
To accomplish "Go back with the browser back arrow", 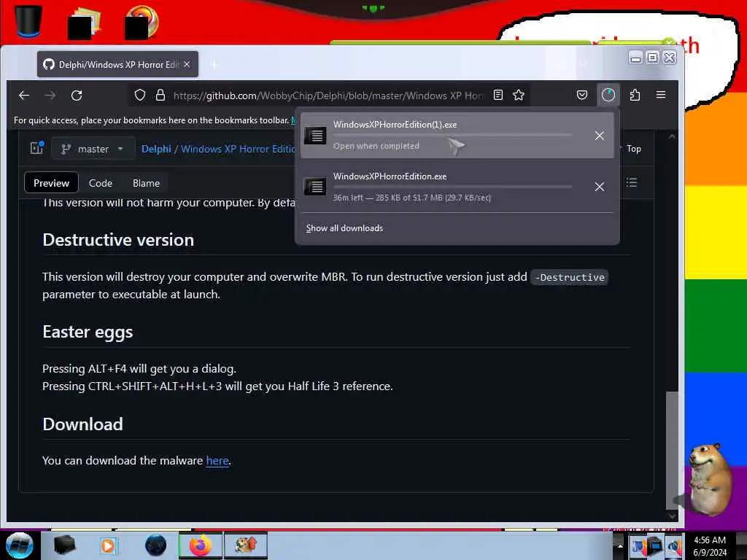I will pos(24,96).
